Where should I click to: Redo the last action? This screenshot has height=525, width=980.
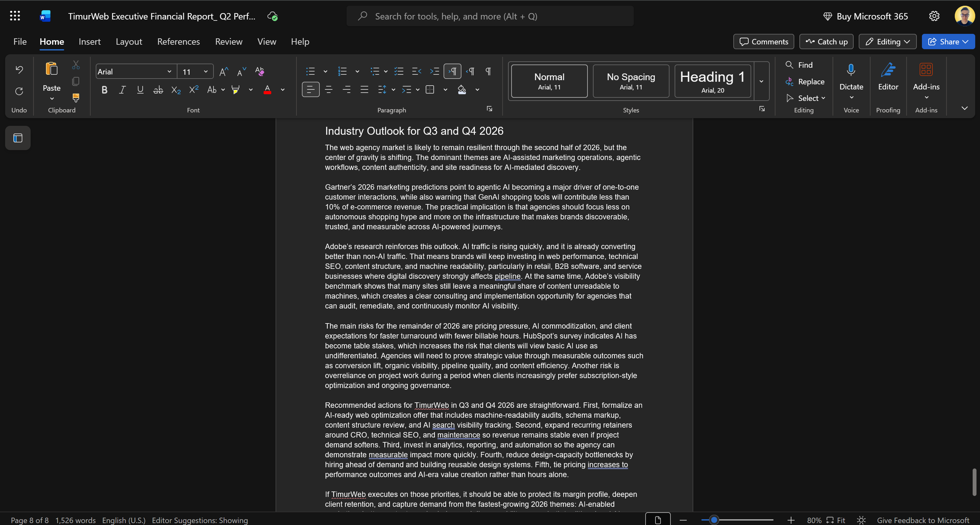pos(19,91)
